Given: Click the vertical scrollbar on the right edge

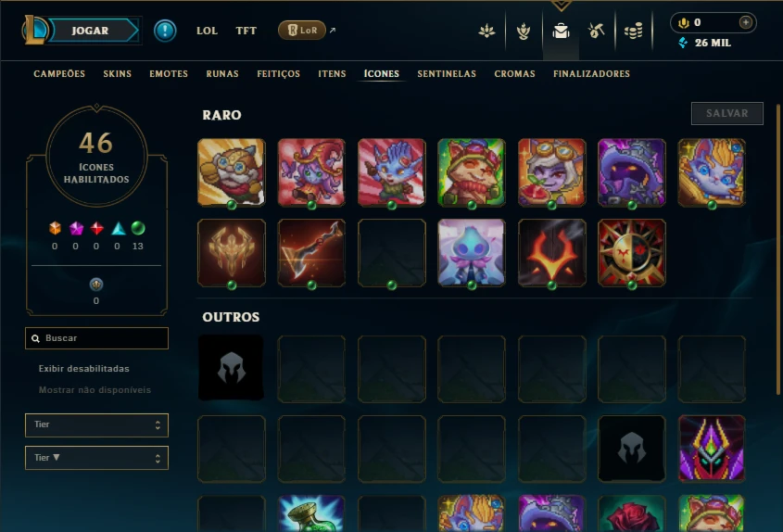Looking at the screenshot, I should 778,249.
